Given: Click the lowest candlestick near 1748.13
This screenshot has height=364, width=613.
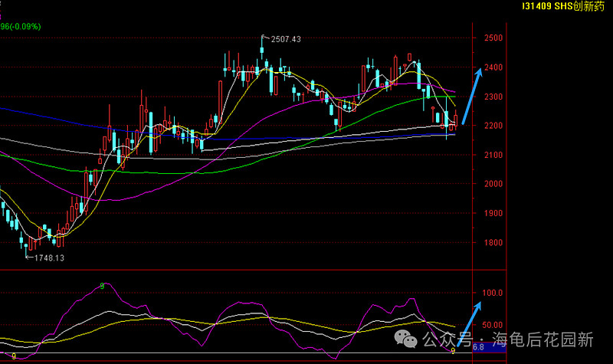Looking at the screenshot, I should coord(26,249).
